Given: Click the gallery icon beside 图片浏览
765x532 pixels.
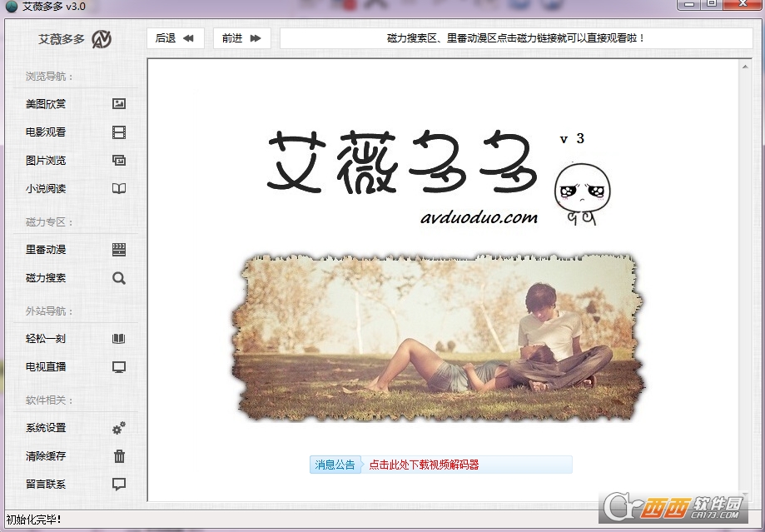Looking at the screenshot, I should (x=119, y=161).
